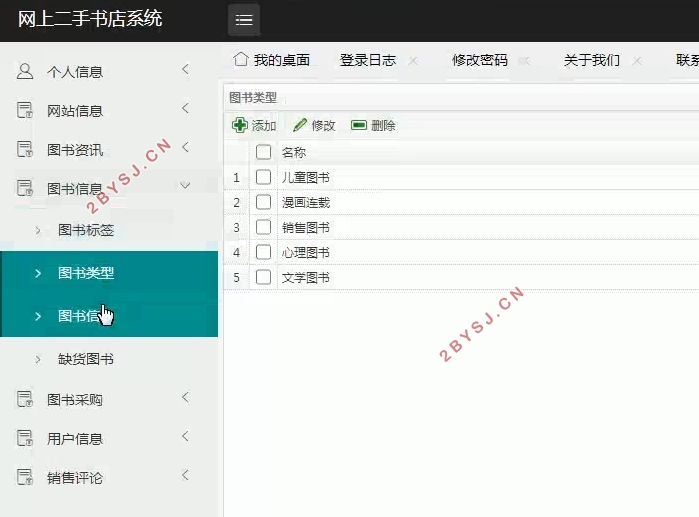Open the 图书采购 menu label
Screen dimensions: 699x517
[75, 400]
